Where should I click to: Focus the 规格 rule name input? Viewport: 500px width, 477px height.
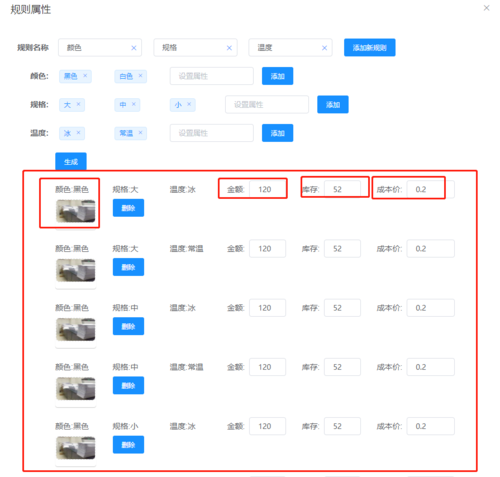[x=195, y=48]
